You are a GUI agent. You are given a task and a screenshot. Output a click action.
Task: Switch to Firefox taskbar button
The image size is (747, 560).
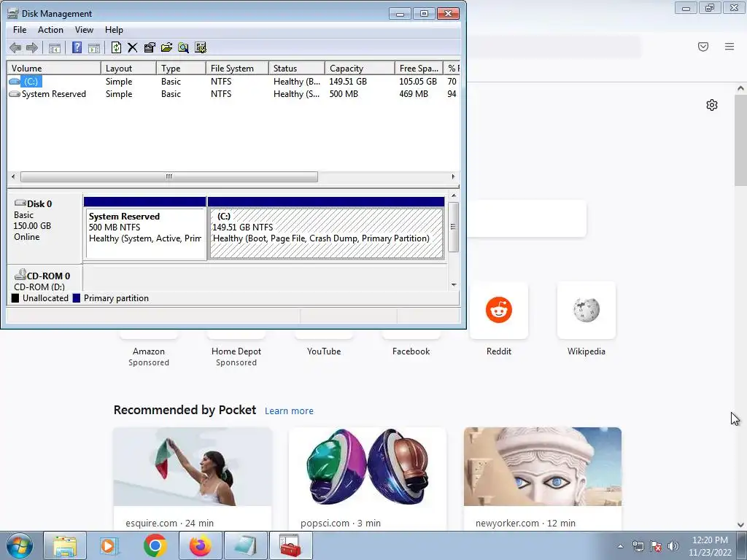(x=200, y=545)
